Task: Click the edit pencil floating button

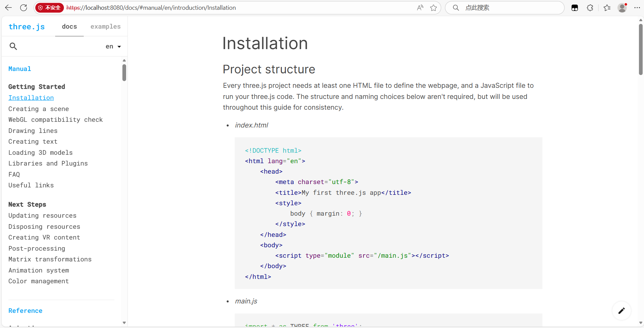Action: (x=621, y=311)
